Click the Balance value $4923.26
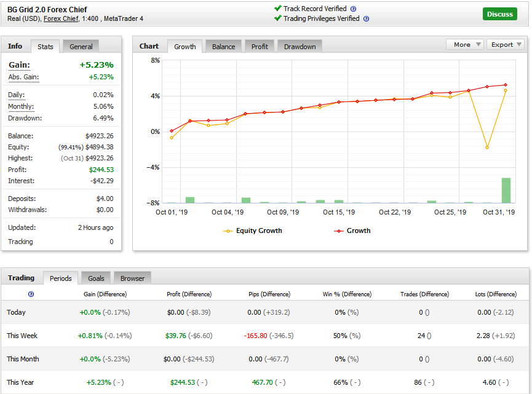Image resolution: width=532 pixels, height=394 pixels. pos(100,136)
